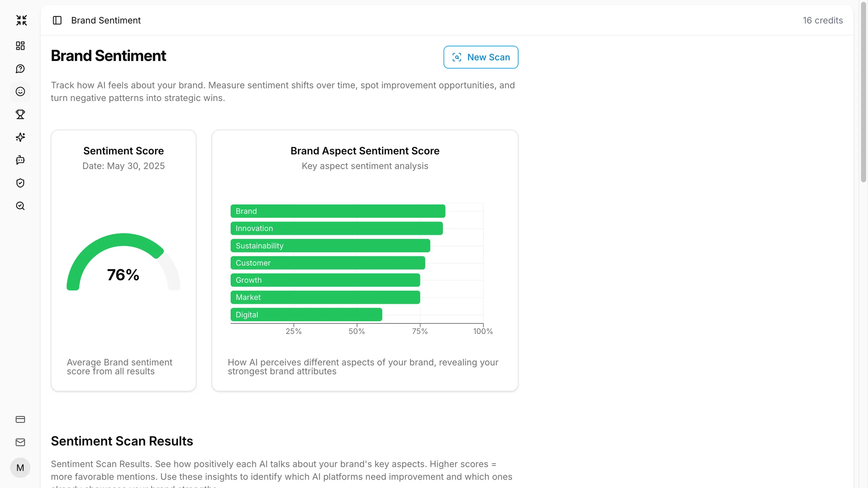868x488 pixels.
Task: Open the M profile avatar menu
Action: coord(20,468)
